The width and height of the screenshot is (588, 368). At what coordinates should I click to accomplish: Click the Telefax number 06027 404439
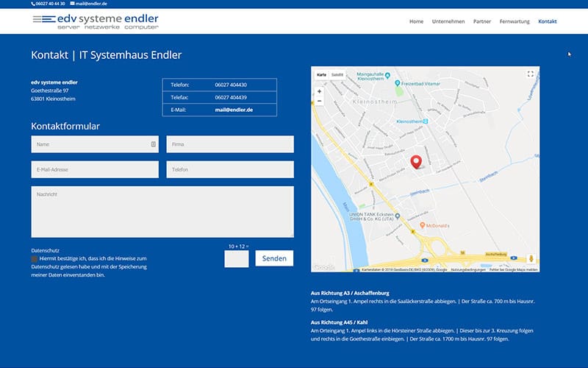(x=231, y=97)
